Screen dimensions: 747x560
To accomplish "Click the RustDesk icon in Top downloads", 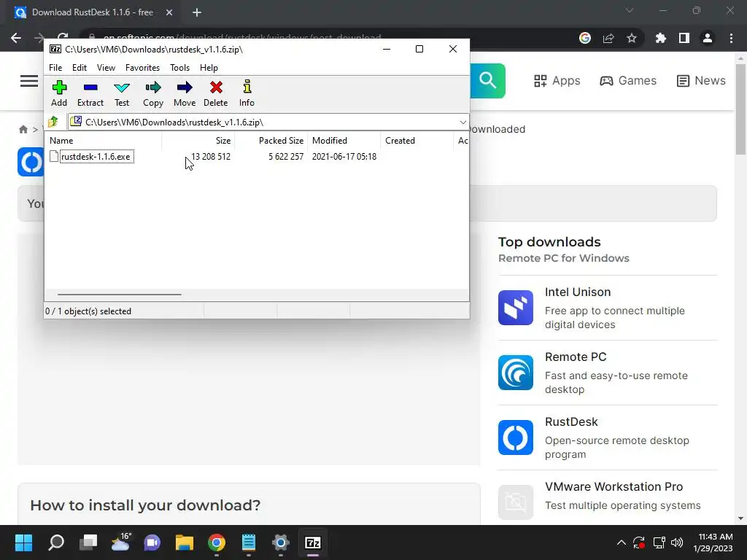I will [x=516, y=437].
